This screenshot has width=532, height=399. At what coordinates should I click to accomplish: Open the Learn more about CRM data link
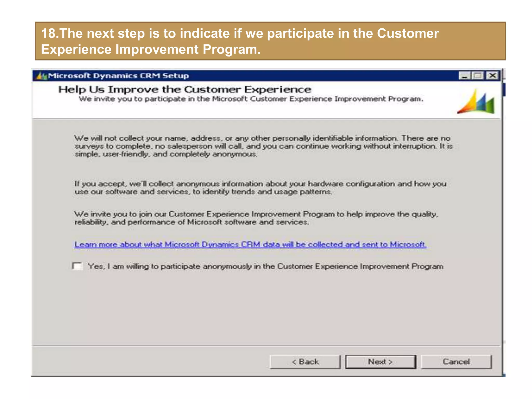pos(250,244)
